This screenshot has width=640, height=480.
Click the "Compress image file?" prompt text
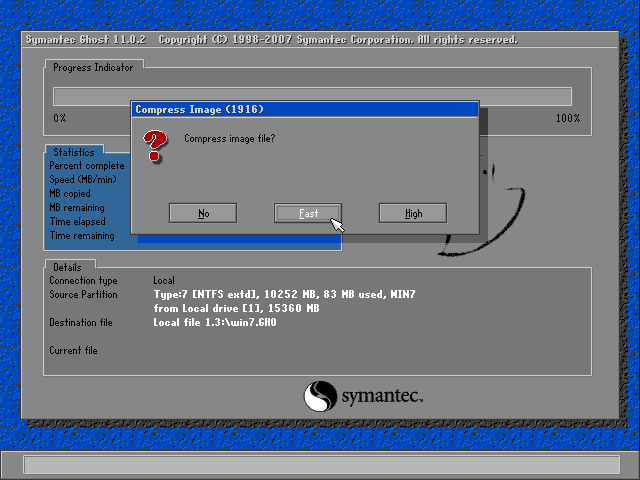230,138
